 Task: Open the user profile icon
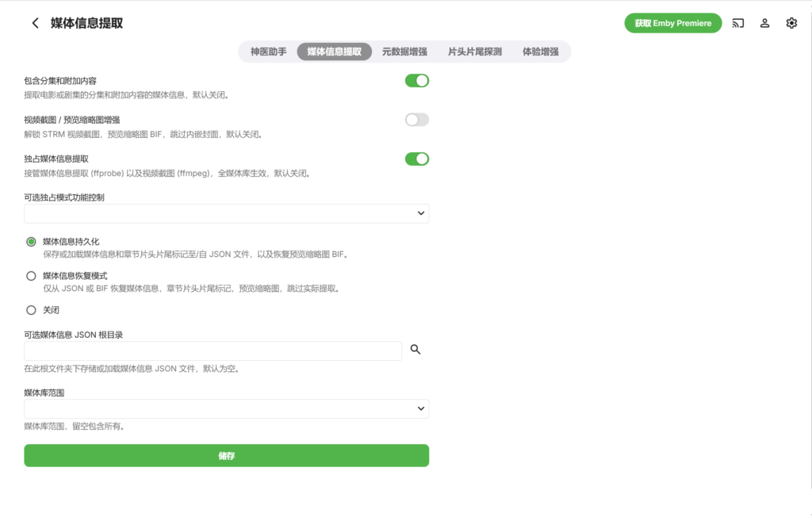(765, 23)
